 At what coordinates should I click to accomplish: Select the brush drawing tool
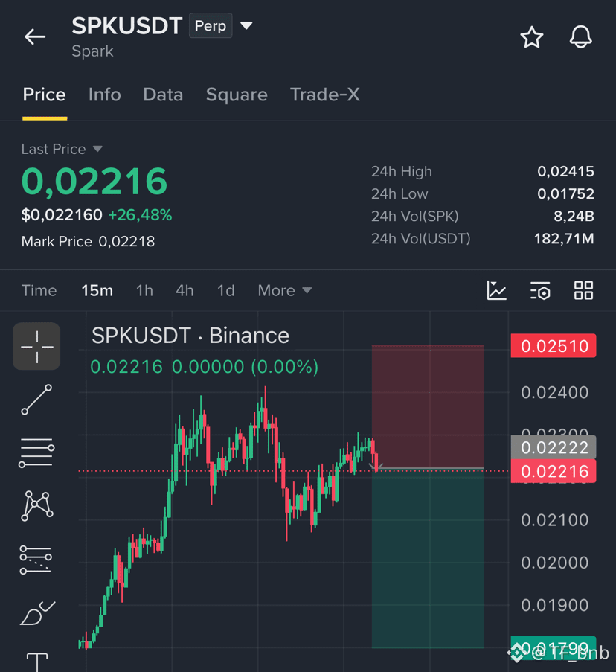point(37,613)
